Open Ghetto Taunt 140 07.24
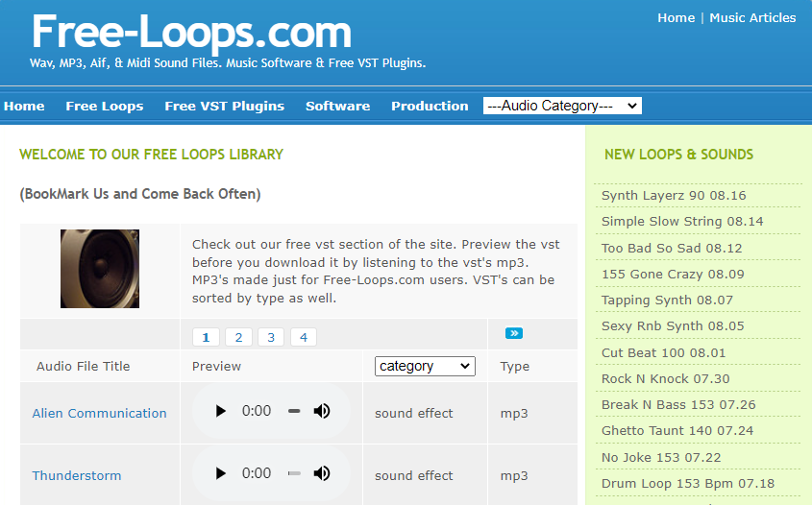812x505 pixels. tap(677, 430)
